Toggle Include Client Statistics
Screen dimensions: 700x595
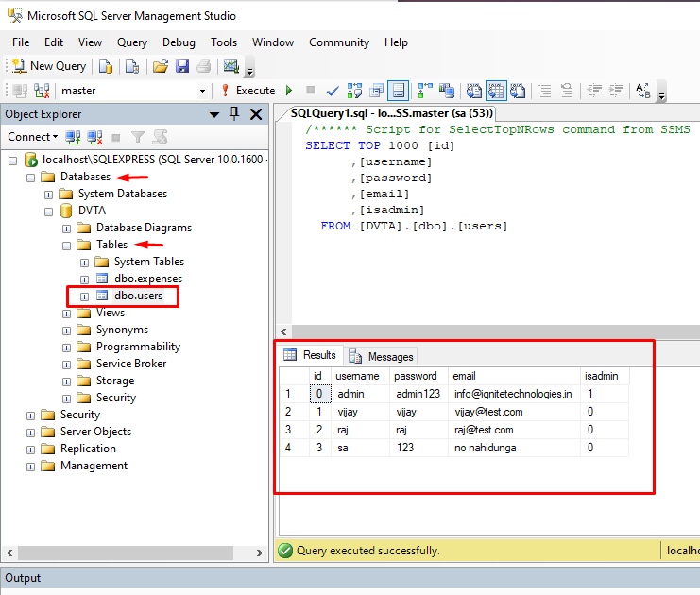(447, 91)
